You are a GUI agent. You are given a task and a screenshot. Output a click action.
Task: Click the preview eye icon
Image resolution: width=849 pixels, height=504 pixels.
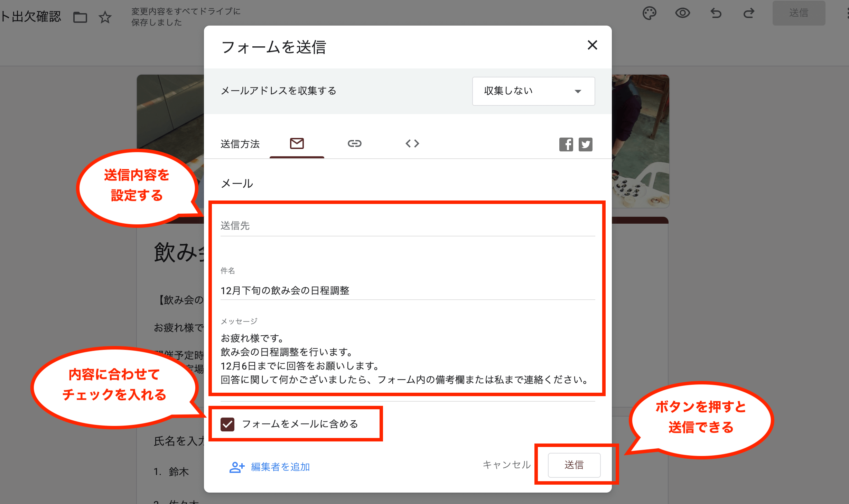click(682, 13)
